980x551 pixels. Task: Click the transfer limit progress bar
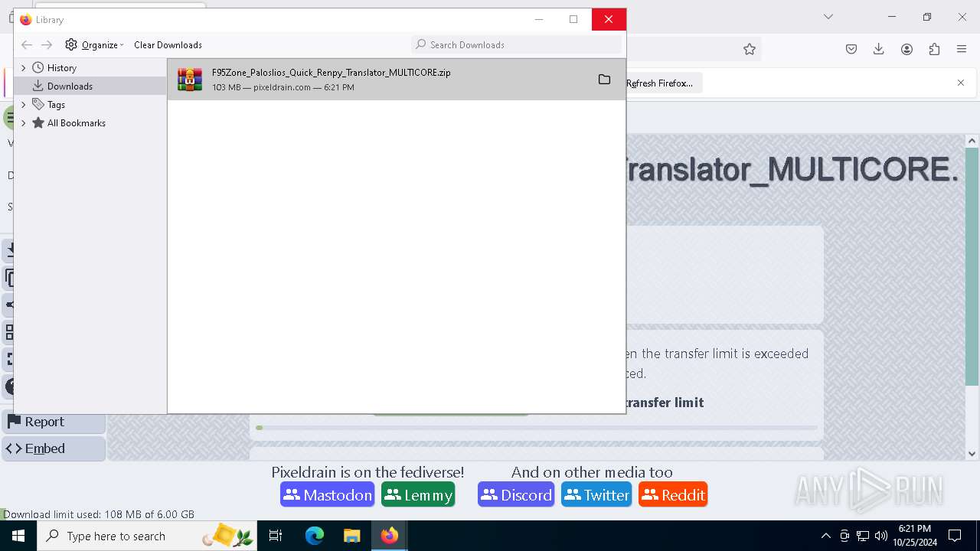point(537,428)
